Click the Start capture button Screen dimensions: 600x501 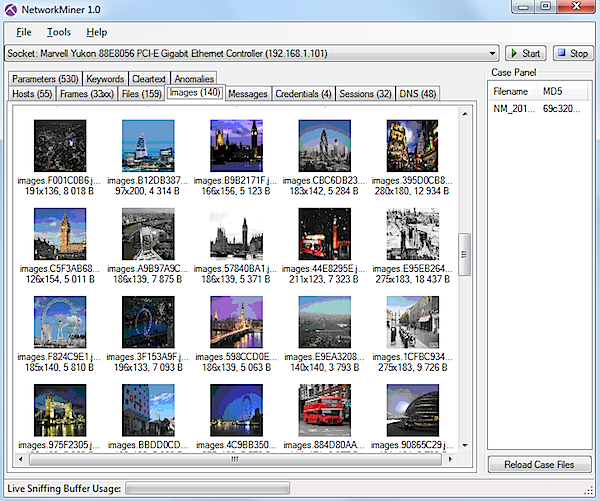click(x=526, y=53)
